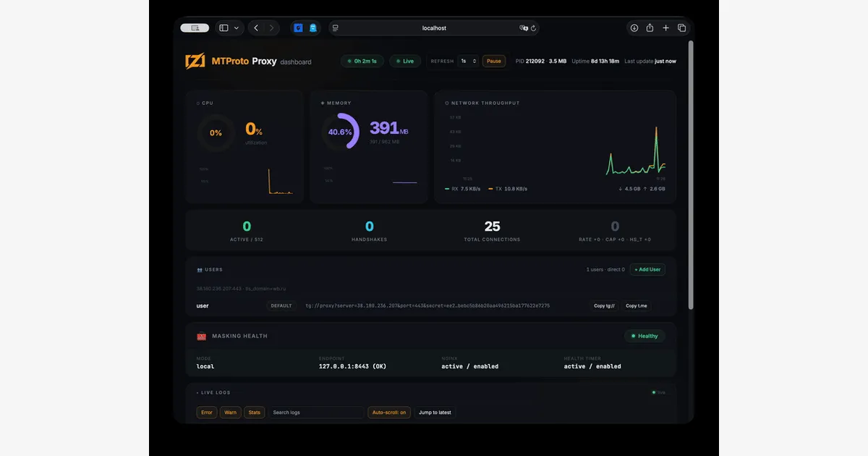Click the Masking Health red icon
The width and height of the screenshot is (868, 456).
tap(202, 336)
